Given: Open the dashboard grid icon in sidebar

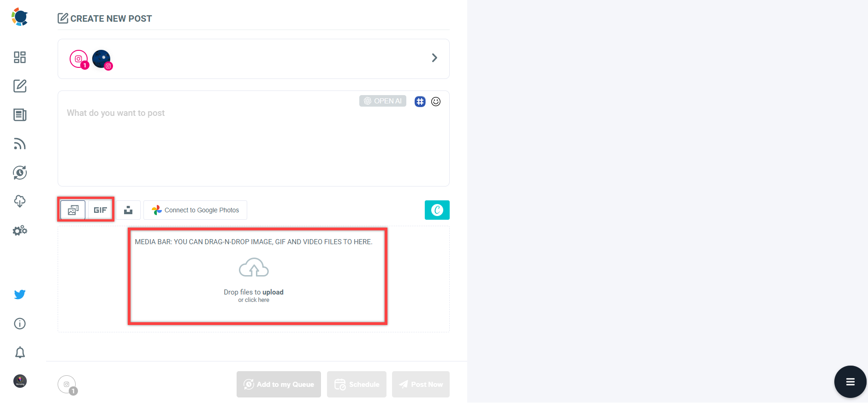Looking at the screenshot, I should [20, 57].
